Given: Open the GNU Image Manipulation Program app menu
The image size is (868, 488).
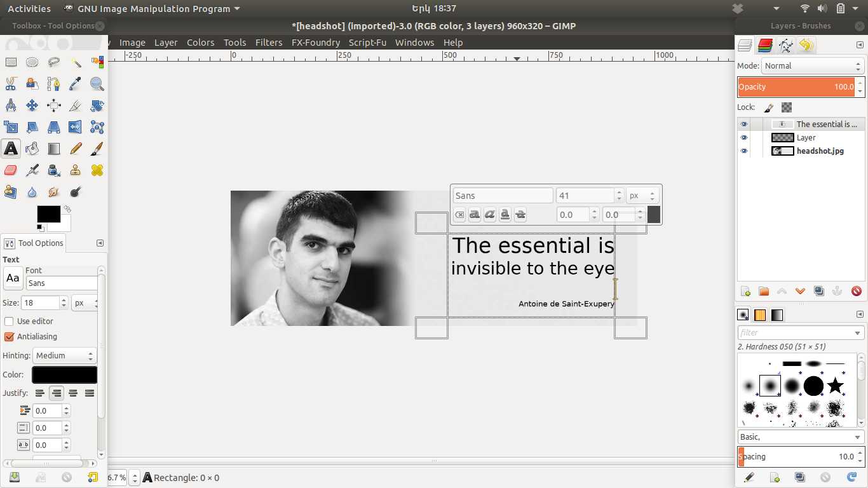Looking at the screenshot, I should coord(152,9).
